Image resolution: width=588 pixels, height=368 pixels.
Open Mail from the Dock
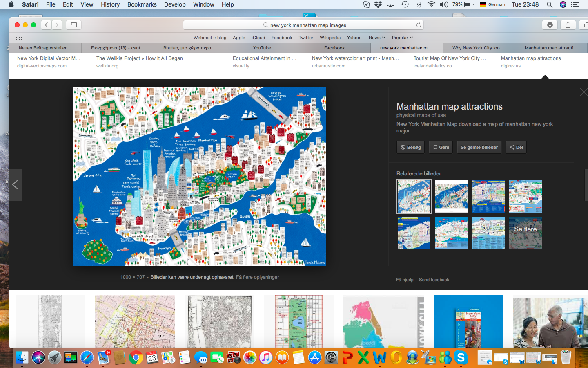point(103,358)
